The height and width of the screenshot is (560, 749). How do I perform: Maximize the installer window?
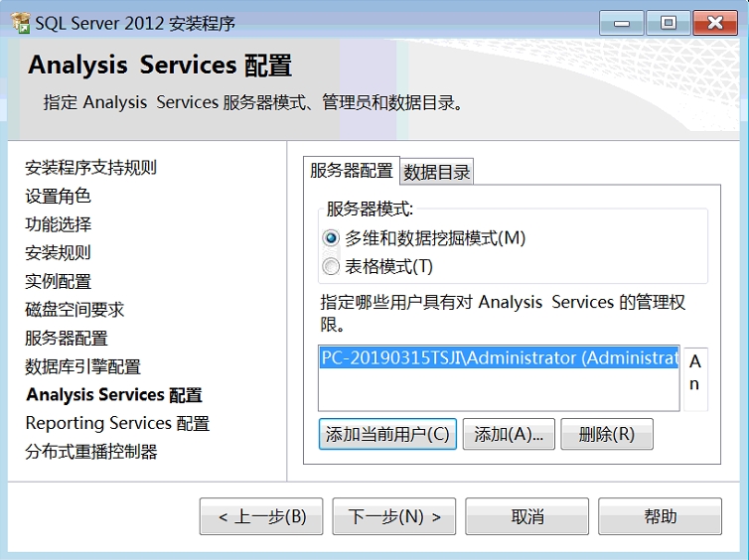click(x=668, y=22)
